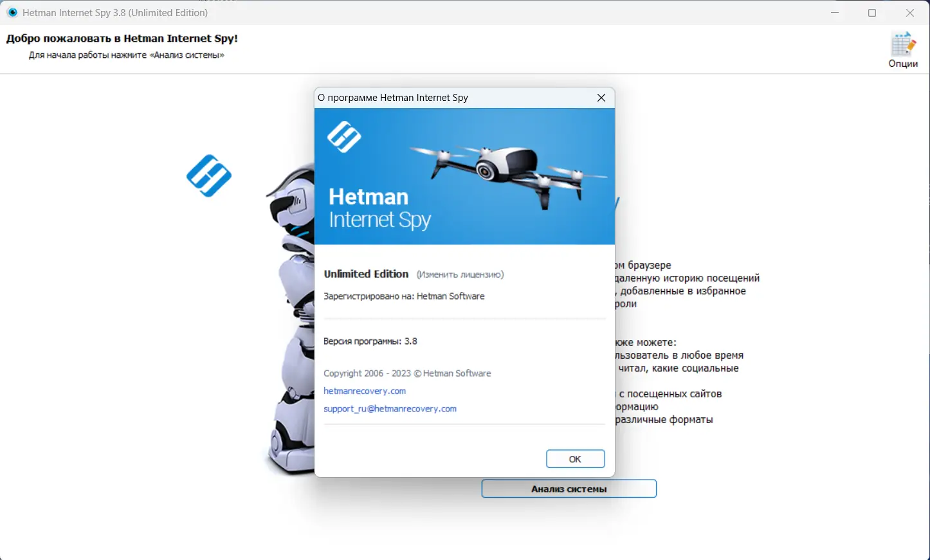Click the faded Hetman logo watermark
This screenshot has width=930, height=560.
(x=208, y=176)
